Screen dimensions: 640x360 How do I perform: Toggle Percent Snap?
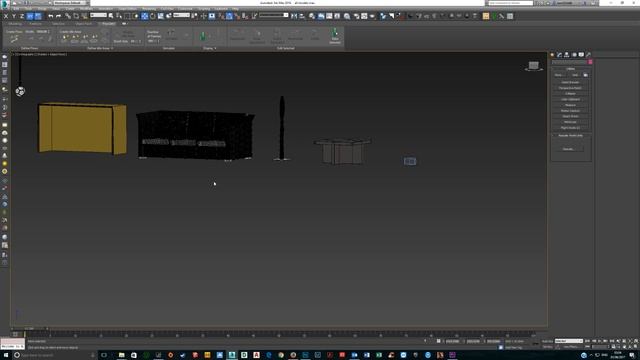(x=237, y=16)
